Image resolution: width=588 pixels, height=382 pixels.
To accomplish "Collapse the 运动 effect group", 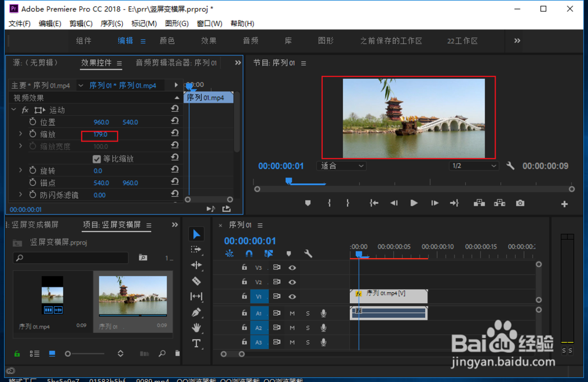I will click(14, 110).
